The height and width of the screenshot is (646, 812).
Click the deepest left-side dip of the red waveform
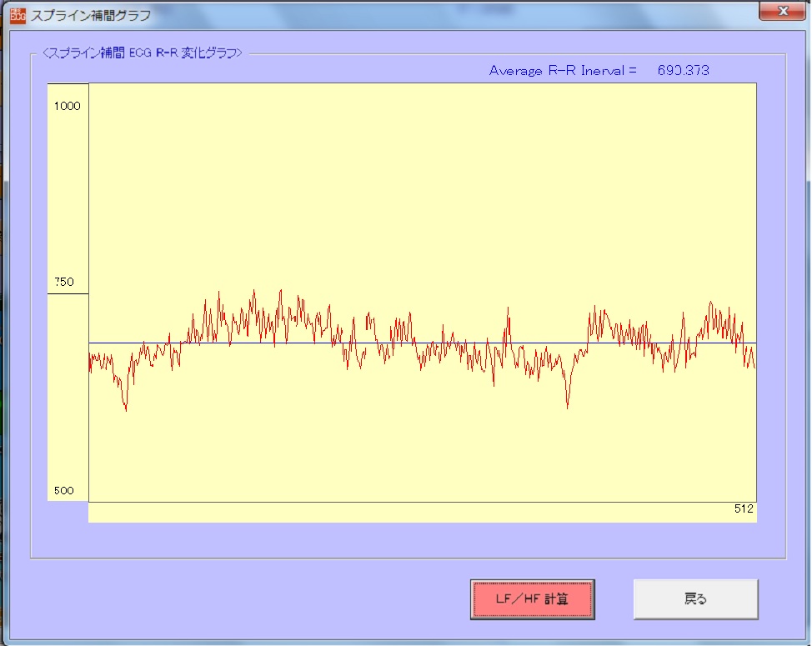(x=126, y=408)
